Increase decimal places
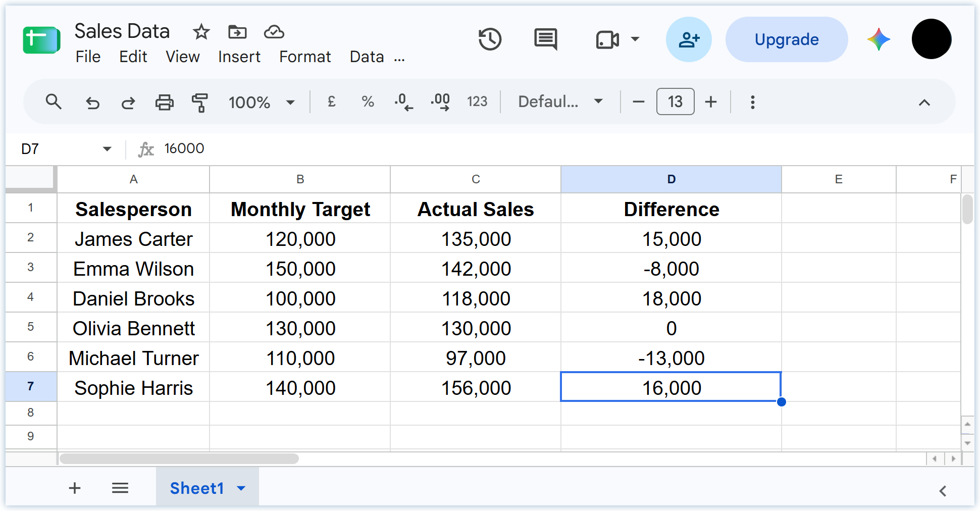 click(x=440, y=102)
